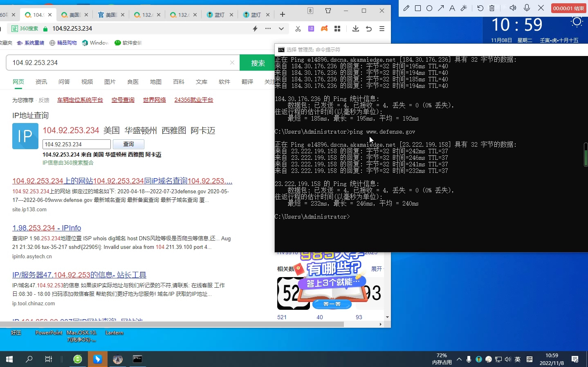Open site.ip138.com result title link
This screenshot has width=588, height=367.
pyautogui.click(x=122, y=181)
